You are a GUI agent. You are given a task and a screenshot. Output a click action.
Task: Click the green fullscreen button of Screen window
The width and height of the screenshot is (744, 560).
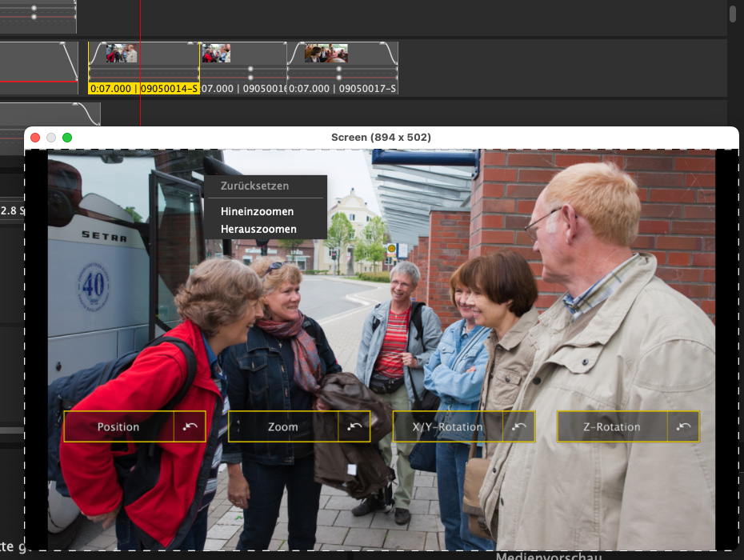coord(67,138)
